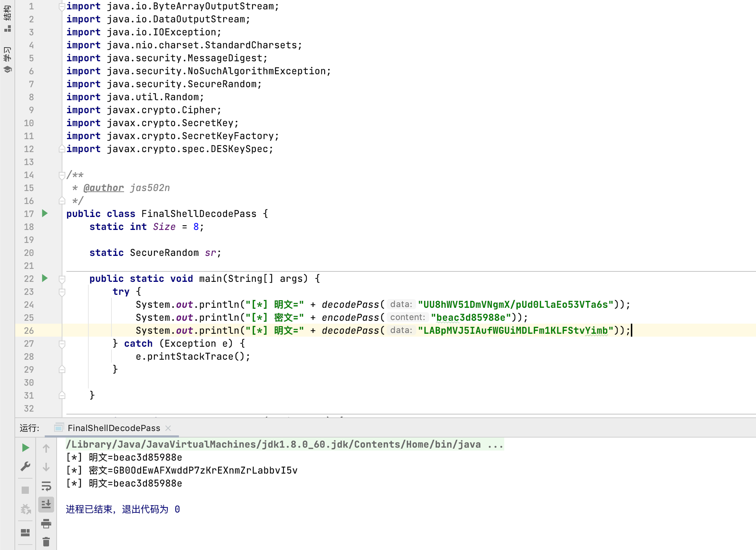Collapse the main method fold marker

click(62, 279)
